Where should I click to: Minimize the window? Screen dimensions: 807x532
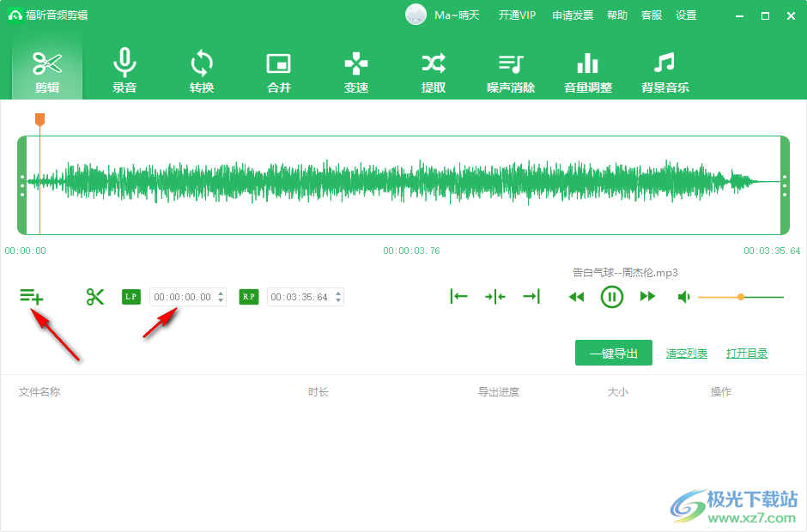point(739,16)
